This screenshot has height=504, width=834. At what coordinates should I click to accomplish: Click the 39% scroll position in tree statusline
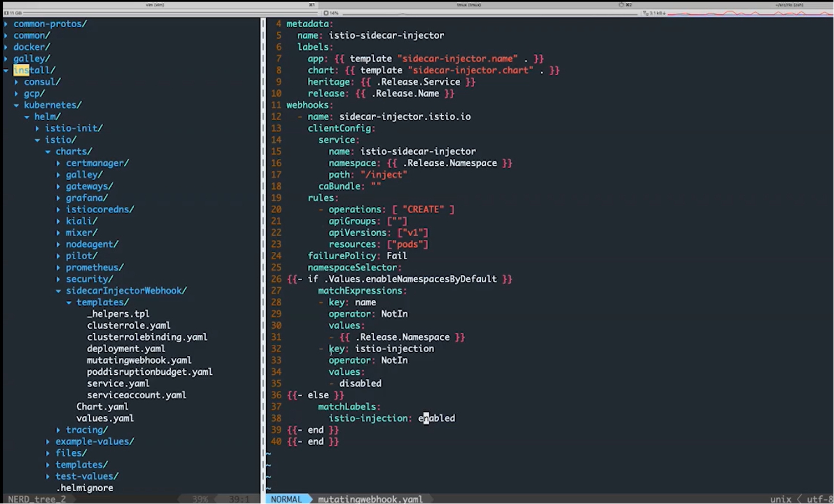click(200, 500)
